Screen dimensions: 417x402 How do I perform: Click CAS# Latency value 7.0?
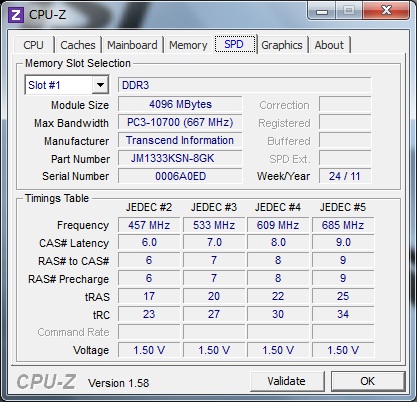(x=214, y=242)
